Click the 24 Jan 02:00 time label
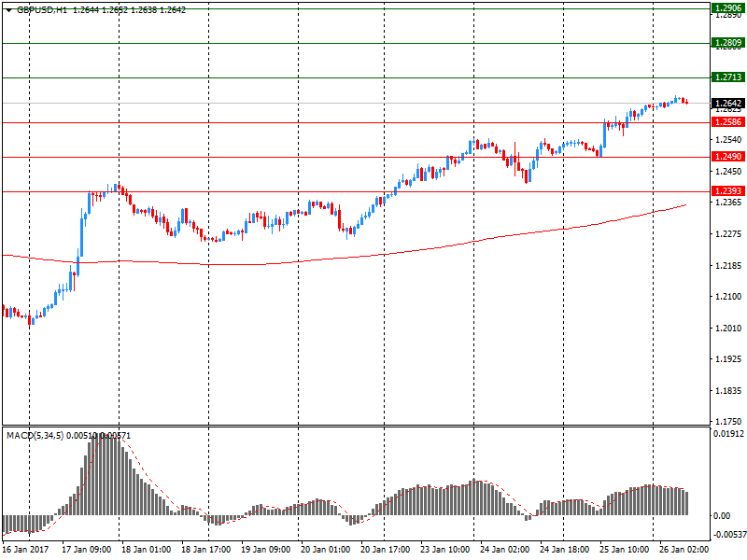This screenshot has height=560, width=747. point(504,550)
